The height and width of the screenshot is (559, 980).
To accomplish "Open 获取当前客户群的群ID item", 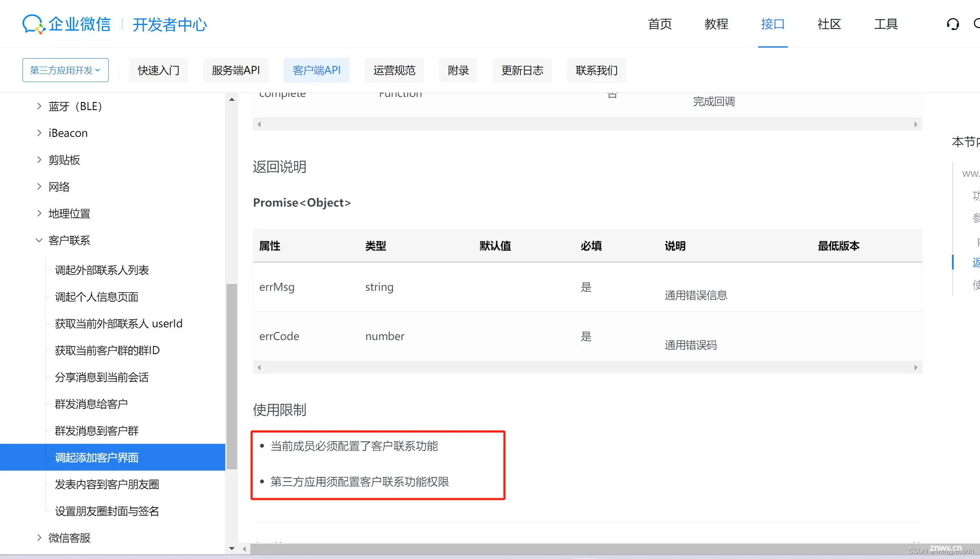I will tap(107, 350).
